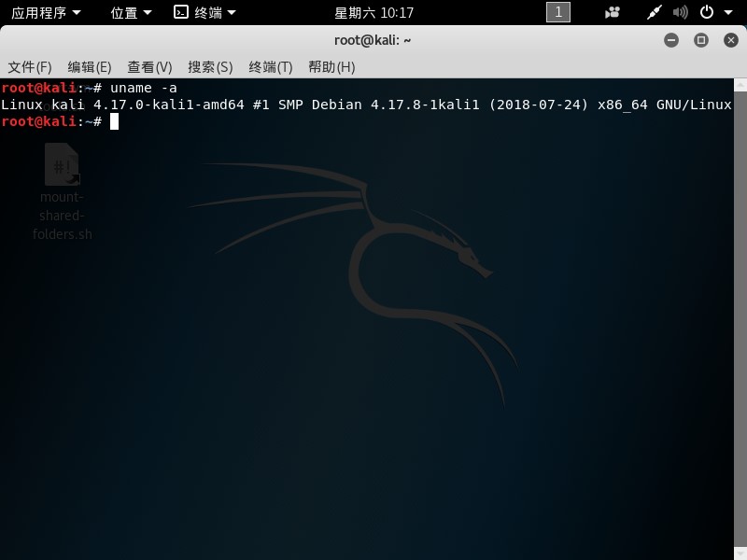Open the clock showing 星期六 10:17
This screenshot has width=747, height=560.
[x=373, y=12]
